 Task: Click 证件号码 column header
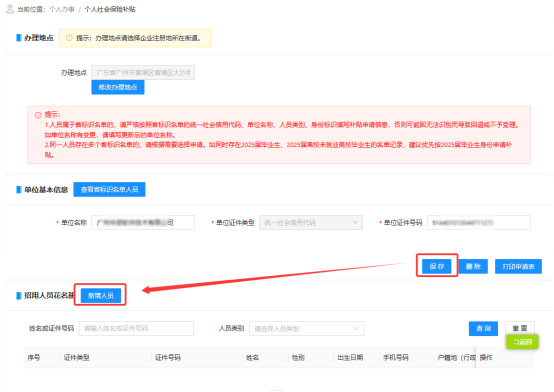pyautogui.click(x=168, y=358)
